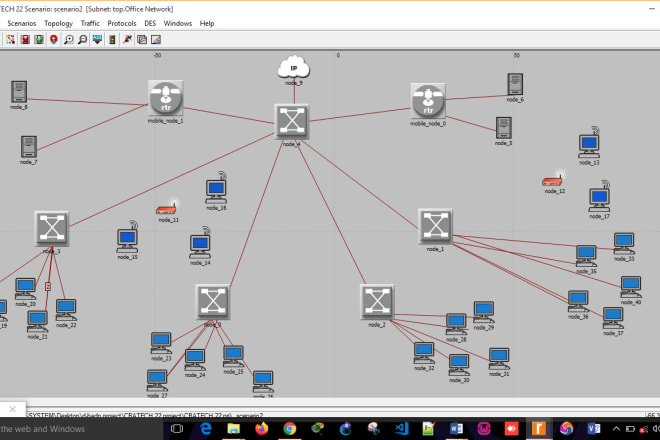Image resolution: width=660 pixels, height=440 pixels.
Task: Open the Scenarios menu
Action: [21, 24]
